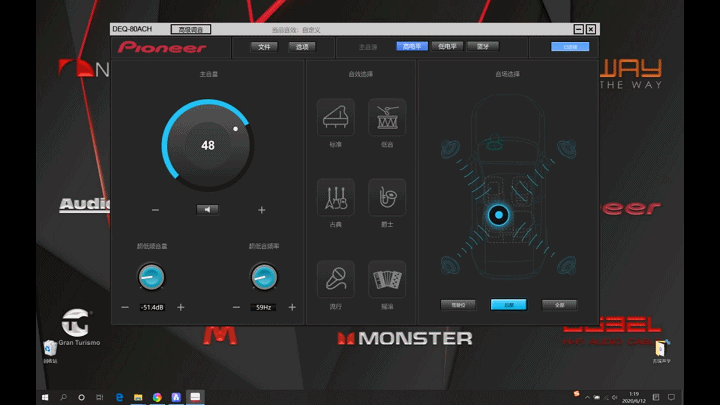Decrease the subwoofer volume below -51.4dB

(125, 307)
